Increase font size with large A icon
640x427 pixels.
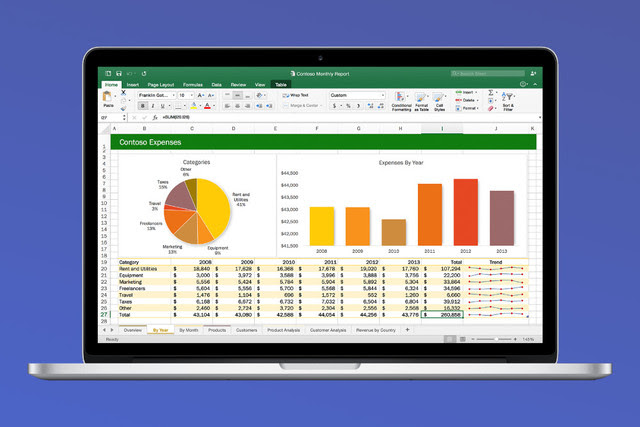[x=200, y=95]
